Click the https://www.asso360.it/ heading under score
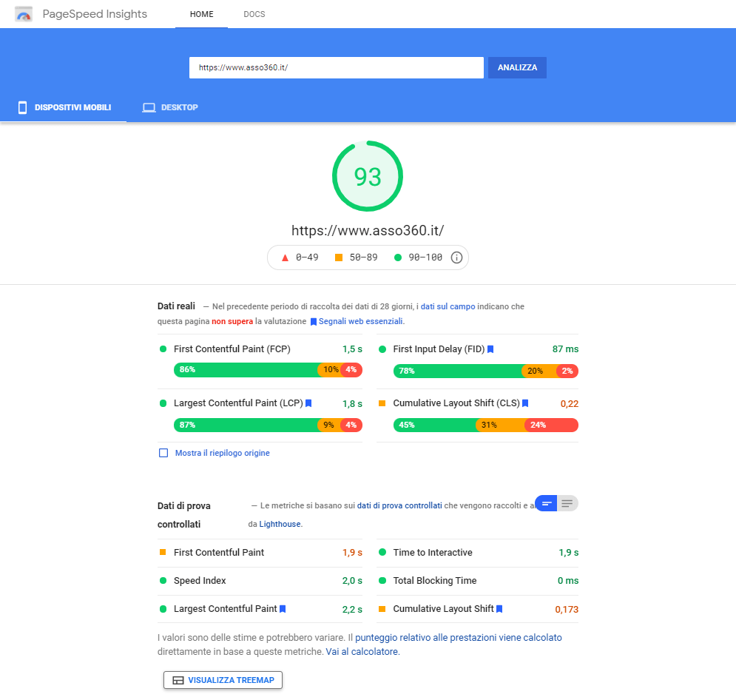The image size is (736, 700). click(x=368, y=231)
